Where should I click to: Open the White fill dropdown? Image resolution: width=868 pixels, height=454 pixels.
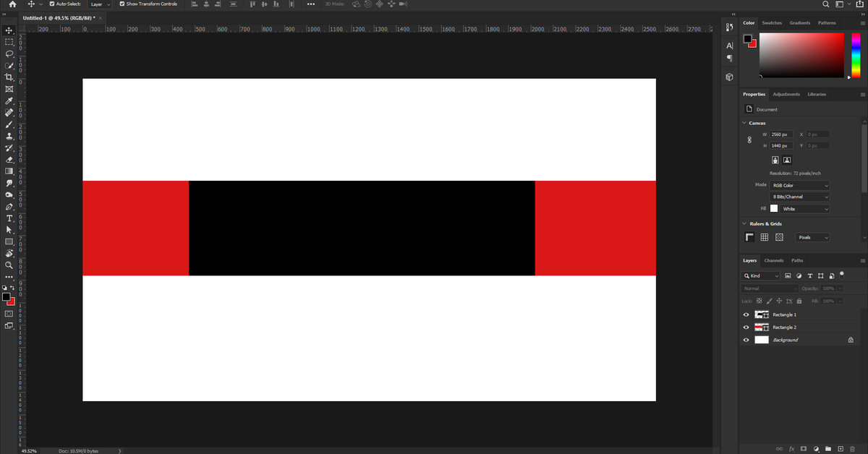click(805, 209)
